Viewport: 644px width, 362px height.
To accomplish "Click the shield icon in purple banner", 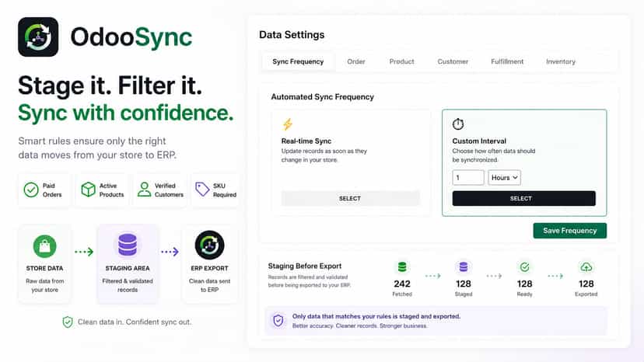I will 278,321.
